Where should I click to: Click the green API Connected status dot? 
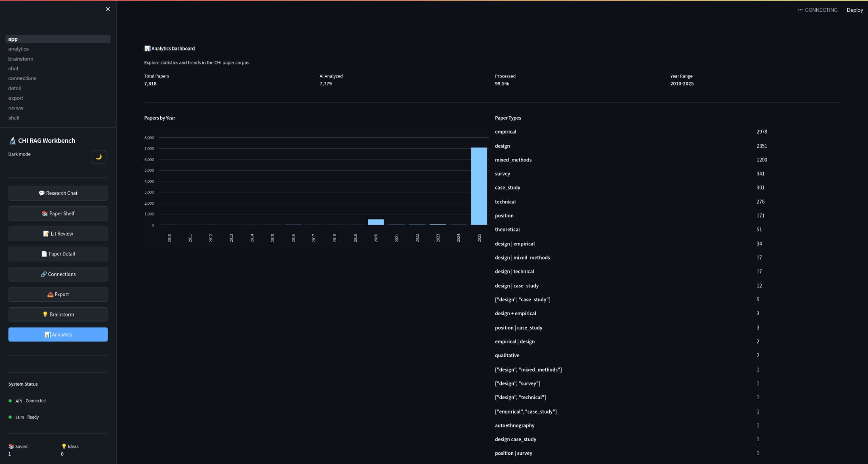coord(10,400)
